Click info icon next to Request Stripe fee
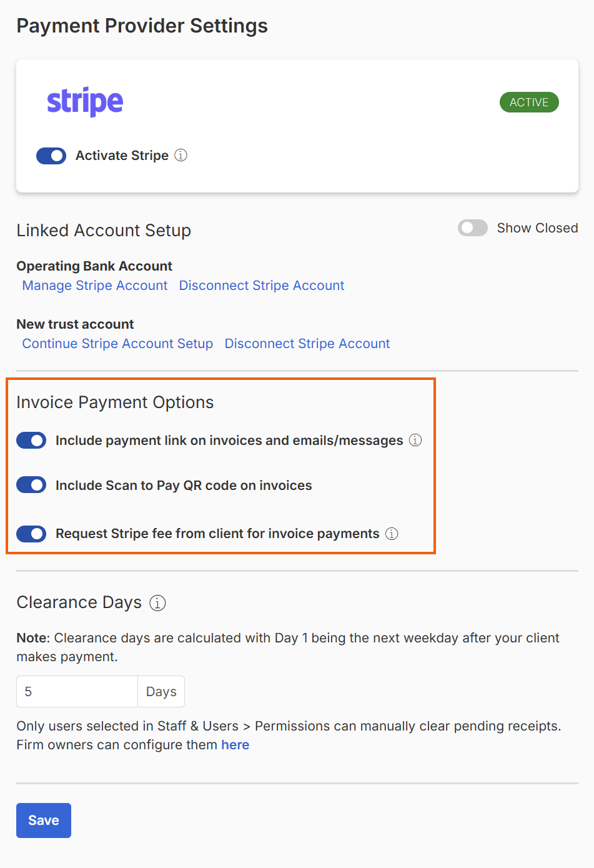 tap(392, 534)
